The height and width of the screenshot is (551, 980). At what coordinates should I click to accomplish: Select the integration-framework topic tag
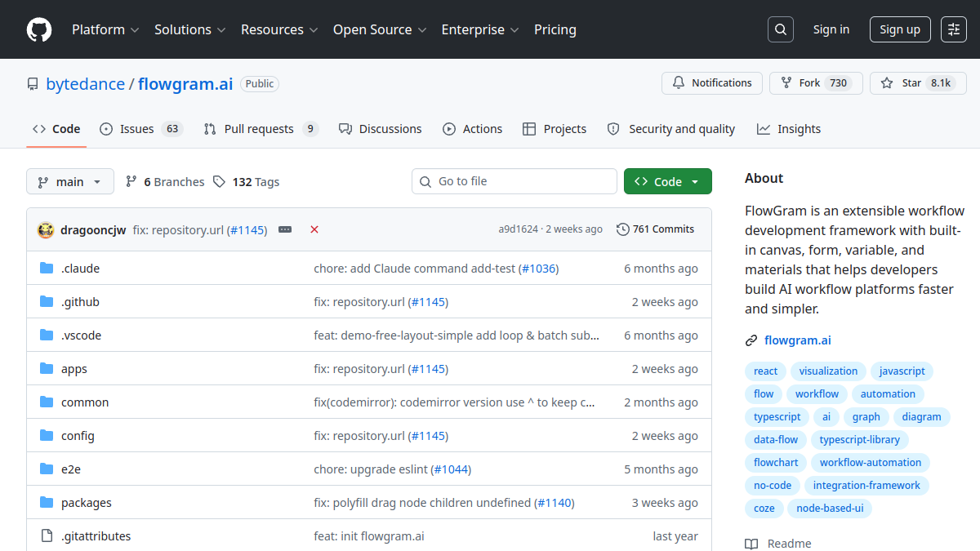point(866,486)
